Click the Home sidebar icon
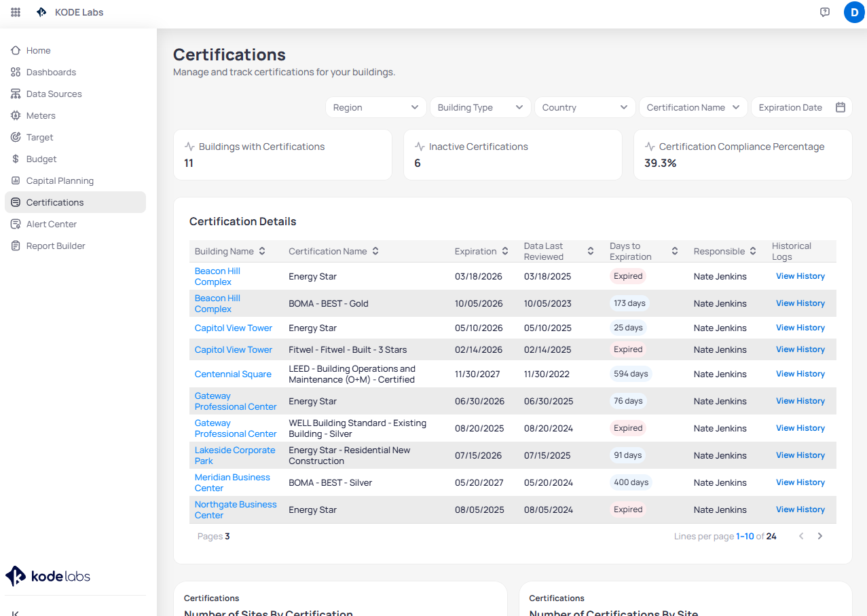The width and height of the screenshot is (867, 616). point(16,50)
